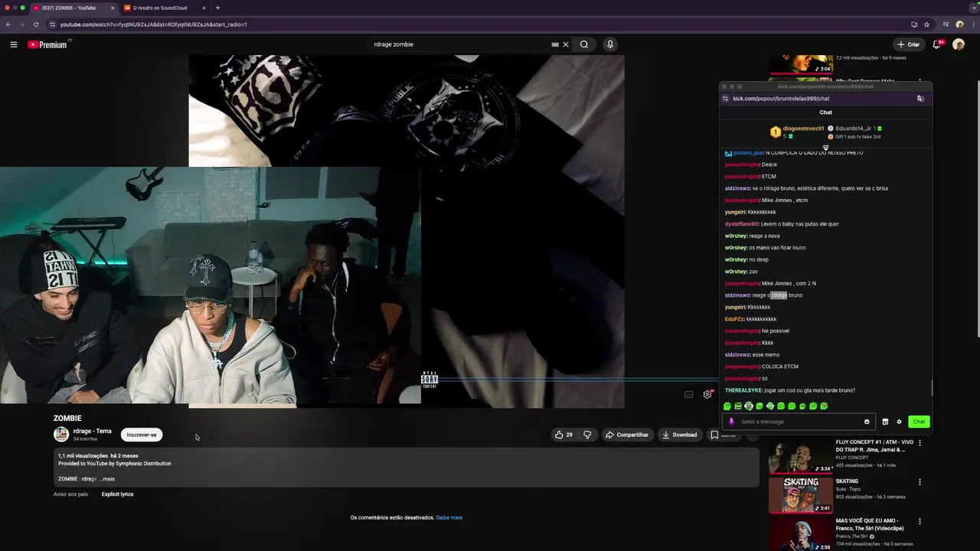Click Criar create button

point(909,44)
